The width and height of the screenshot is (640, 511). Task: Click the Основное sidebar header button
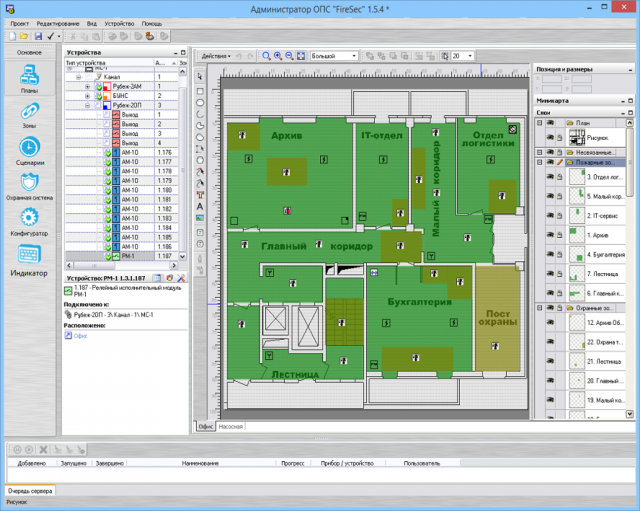pos(29,52)
